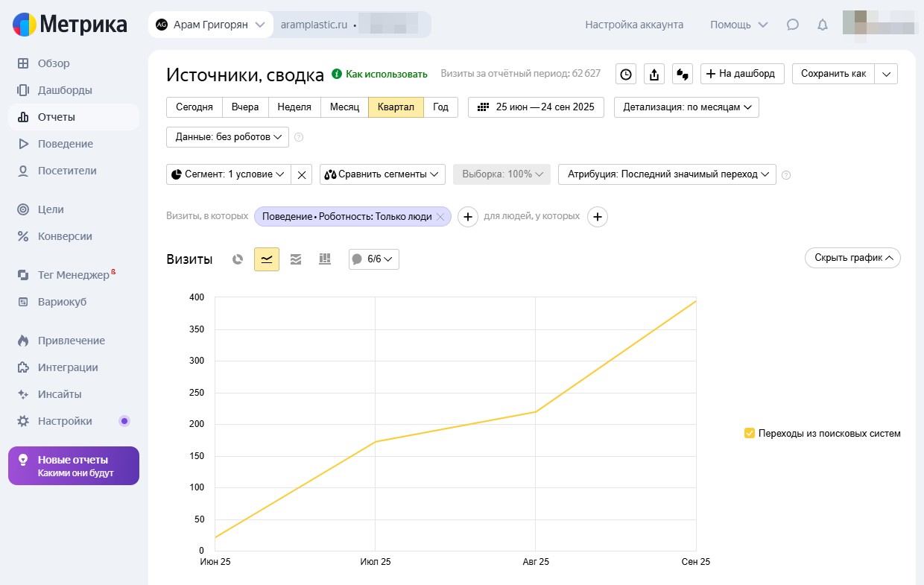Open the chat messages icon
Screen dimensions: 924x585
793,25
